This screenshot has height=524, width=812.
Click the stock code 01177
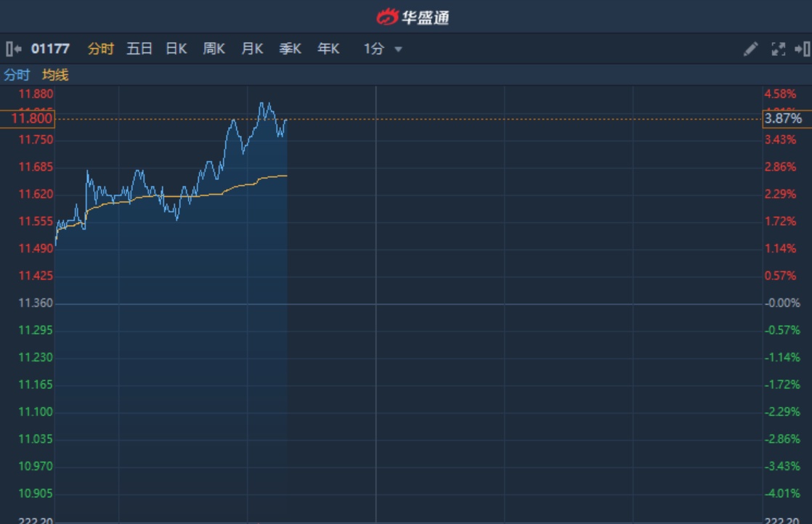coord(50,49)
